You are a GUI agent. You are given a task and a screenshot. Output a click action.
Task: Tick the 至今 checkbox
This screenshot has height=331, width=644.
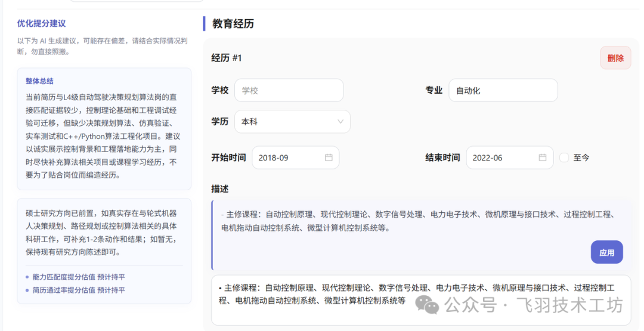click(564, 157)
